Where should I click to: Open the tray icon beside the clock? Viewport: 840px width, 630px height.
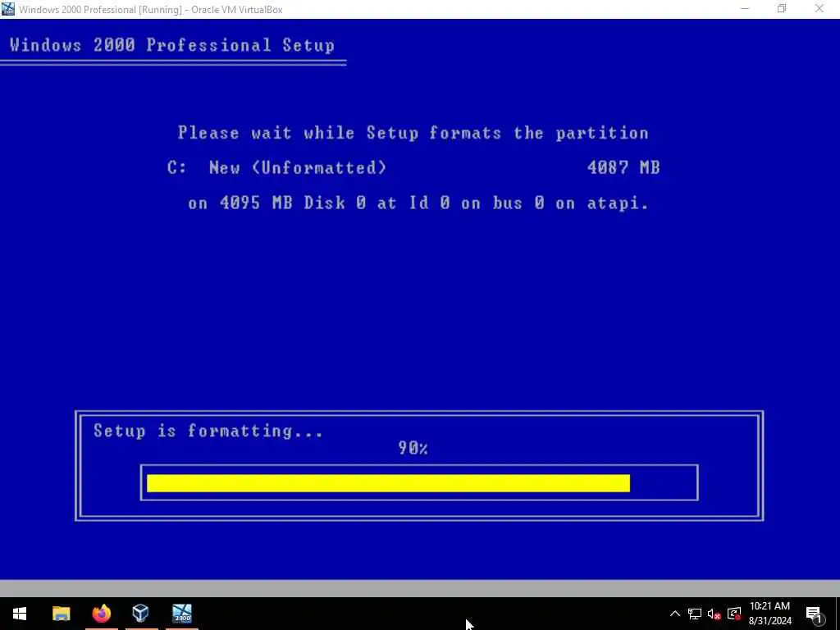click(x=734, y=614)
